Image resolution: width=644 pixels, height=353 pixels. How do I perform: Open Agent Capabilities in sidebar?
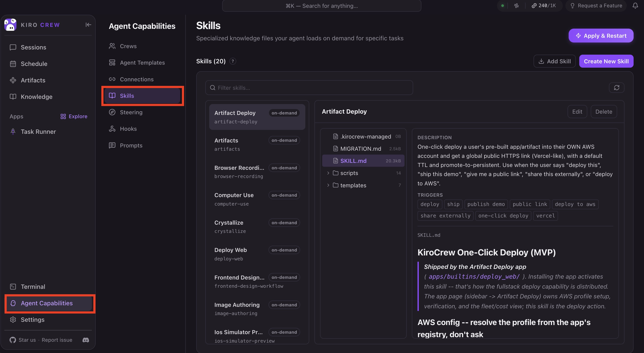pyautogui.click(x=49, y=303)
